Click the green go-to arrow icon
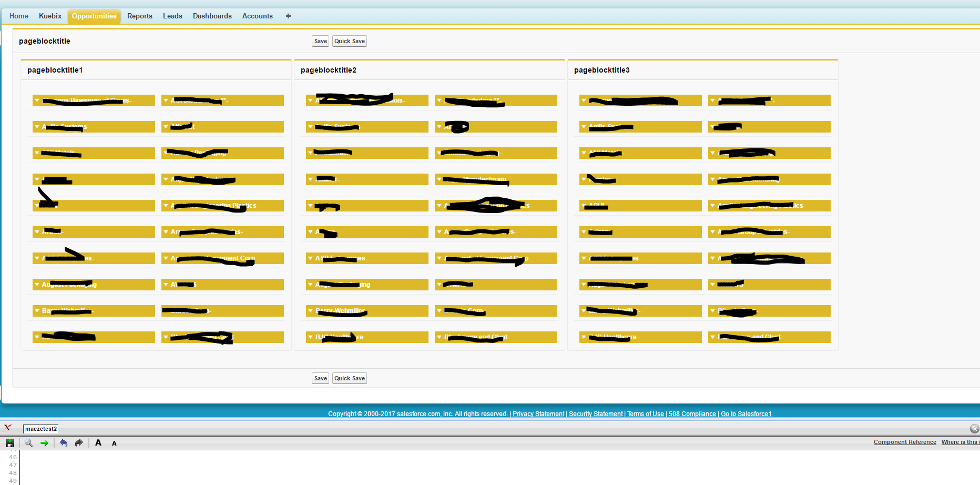The height and width of the screenshot is (485, 980). [x=45, y=443]
